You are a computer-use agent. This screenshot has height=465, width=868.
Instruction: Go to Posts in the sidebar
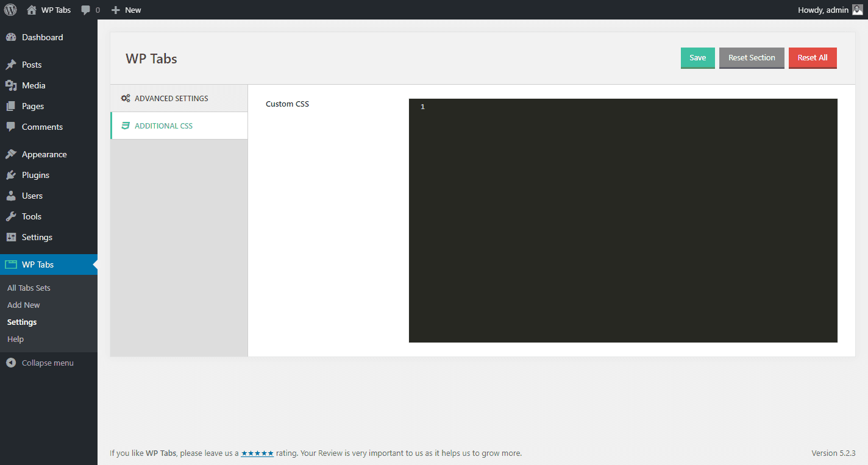[49, 65]
